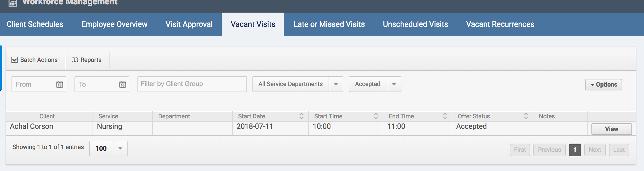The image size is (644, 171).
Task: Sort by Start Date column arrows
Action: coord(301,116)
